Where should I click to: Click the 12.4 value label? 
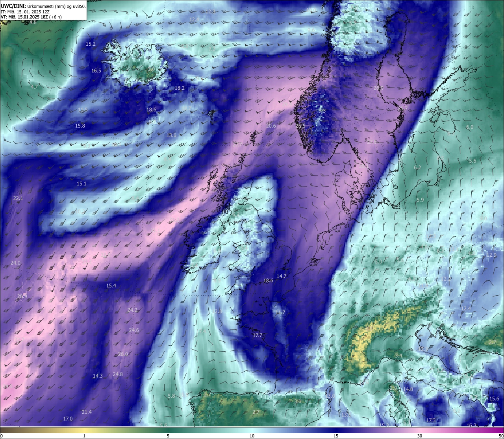pos(466,309)
